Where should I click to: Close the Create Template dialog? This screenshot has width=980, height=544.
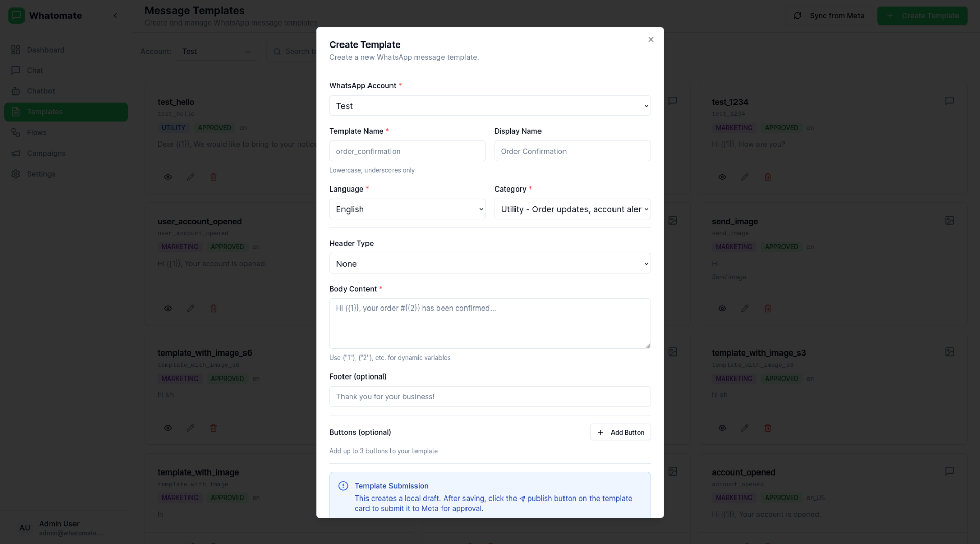[651, 40]
